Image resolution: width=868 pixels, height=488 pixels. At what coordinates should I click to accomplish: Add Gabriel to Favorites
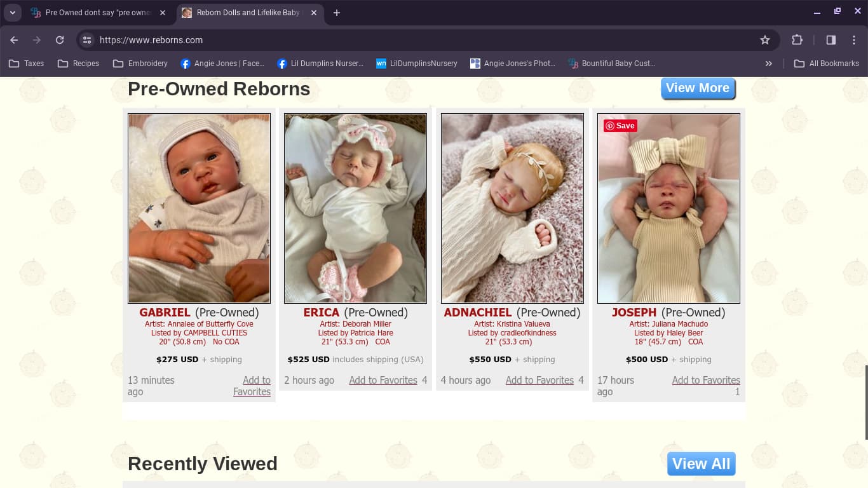point(252,386)
